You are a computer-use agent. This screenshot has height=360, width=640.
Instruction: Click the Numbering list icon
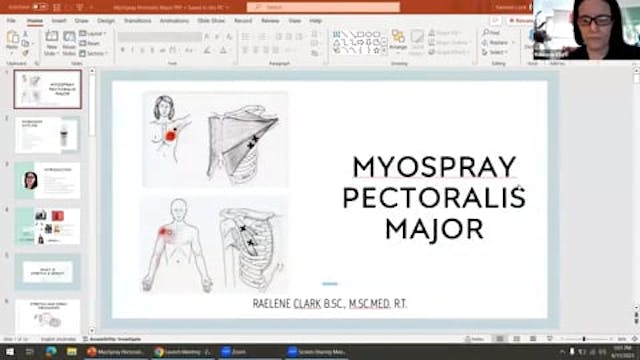[x=262, y=37]
